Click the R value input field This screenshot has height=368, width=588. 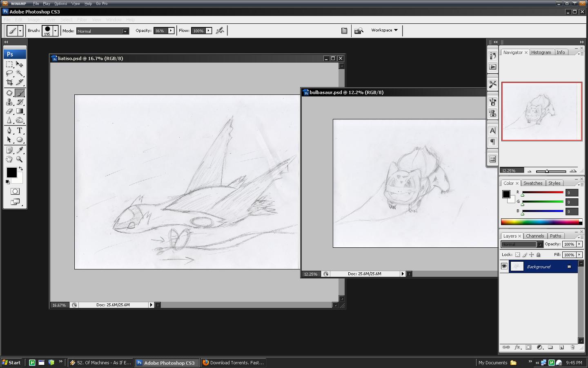click(572, 193)
